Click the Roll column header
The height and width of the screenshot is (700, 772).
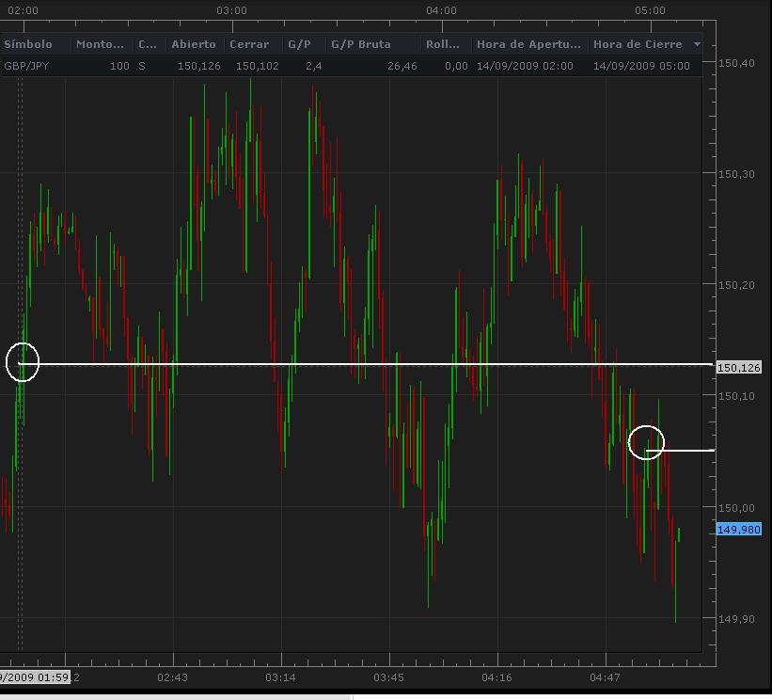click(443, 44)
